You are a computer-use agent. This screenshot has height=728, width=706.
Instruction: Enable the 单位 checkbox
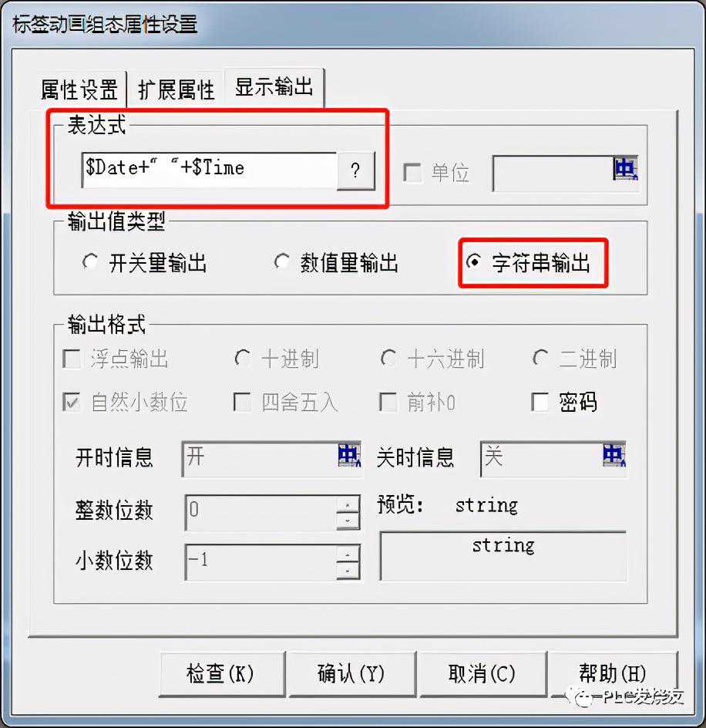[412, 173]
